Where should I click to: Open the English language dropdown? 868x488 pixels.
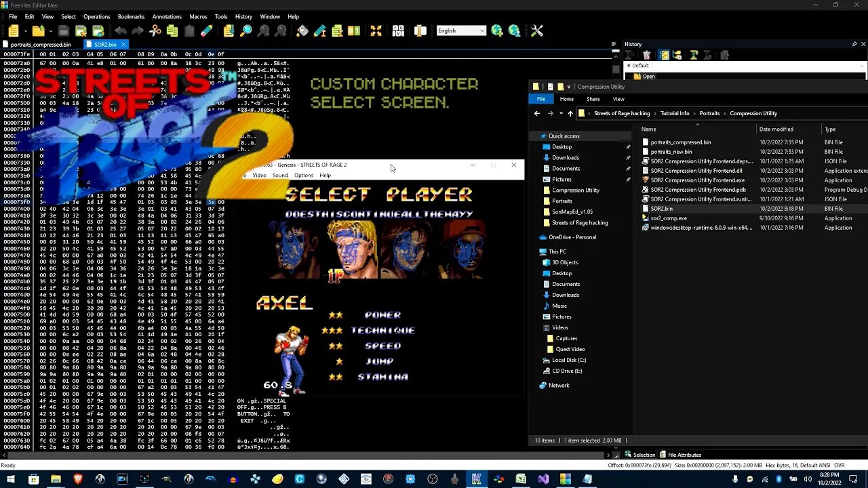coord(482,30)
